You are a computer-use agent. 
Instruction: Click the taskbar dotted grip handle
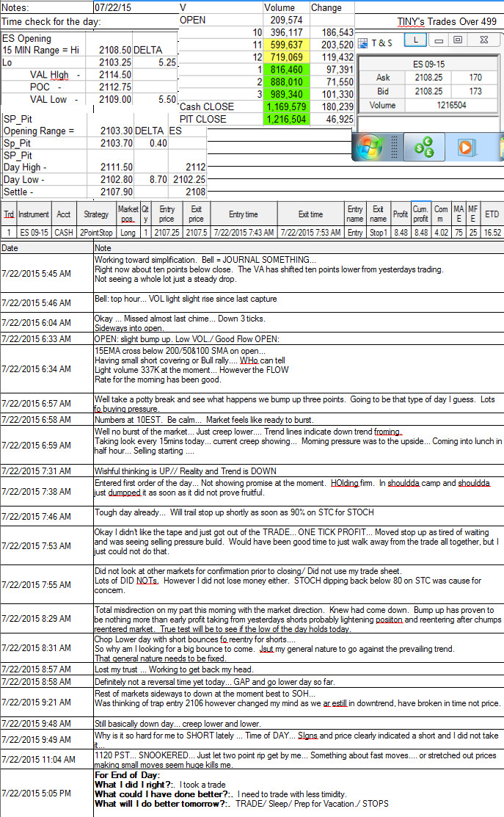pos(394,148)
